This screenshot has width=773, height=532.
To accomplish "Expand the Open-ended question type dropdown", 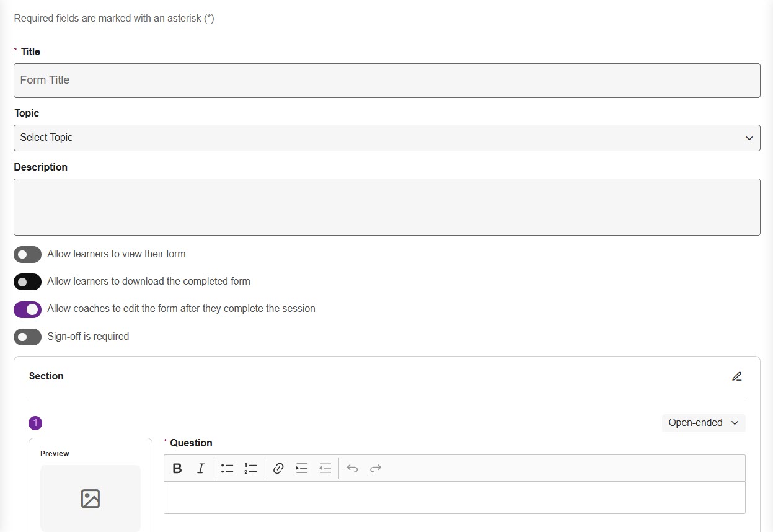I will pyautogui.click(x=703, y=423).
